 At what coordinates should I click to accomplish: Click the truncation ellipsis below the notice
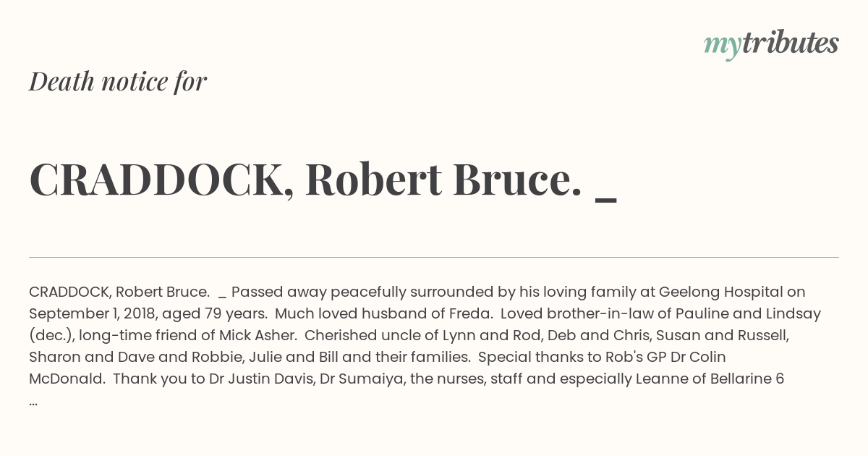coord(33,402)
